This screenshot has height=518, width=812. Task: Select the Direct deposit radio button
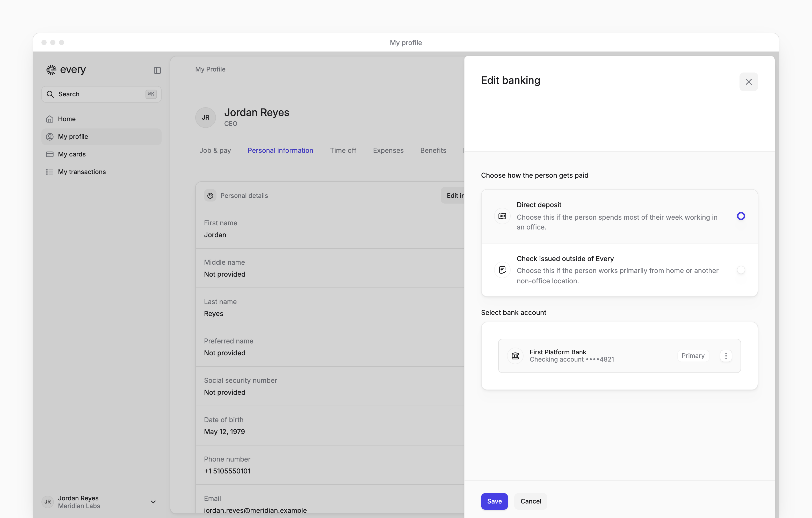tap(741, 216)
